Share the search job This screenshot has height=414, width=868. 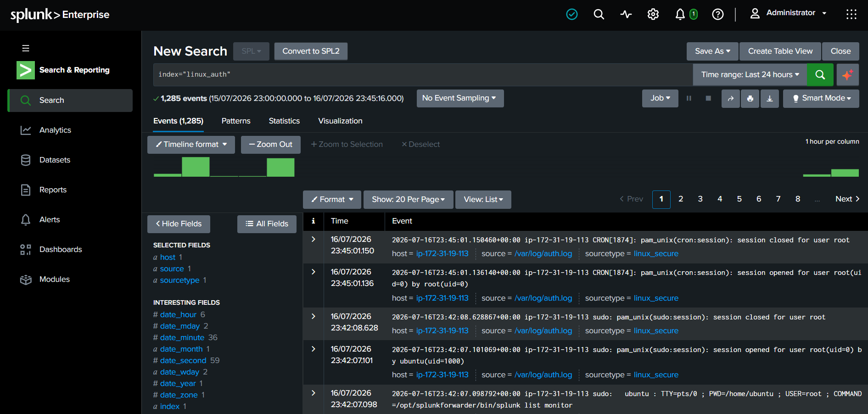pyautogui.click(x=731, y=98)
